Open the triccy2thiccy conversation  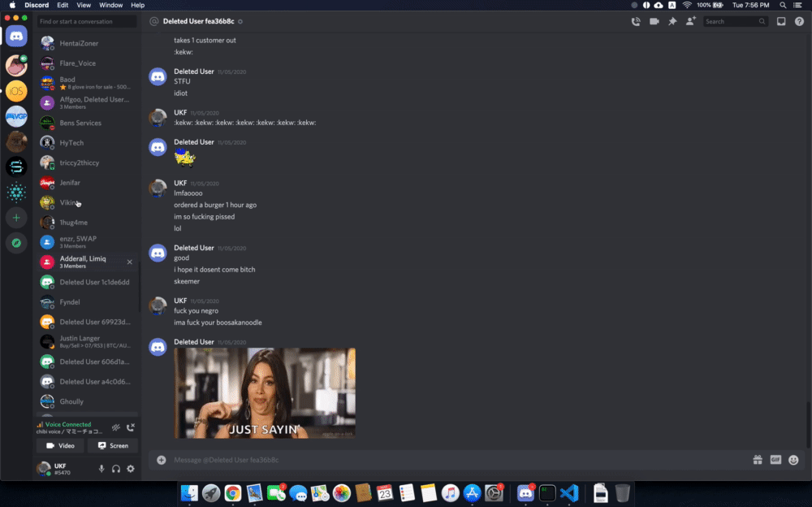point(87,162)
